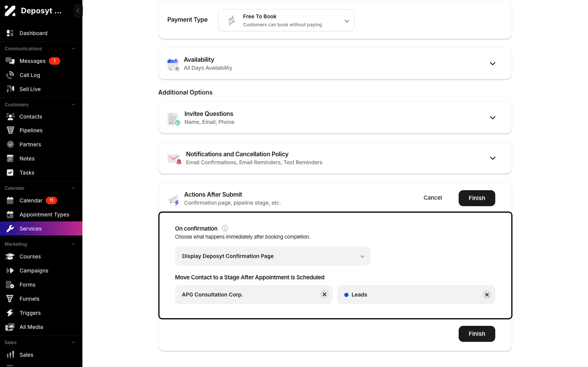Image resolution: width=588 pixels, height=367 pixels.
Task: Open the Funnels icon in sidebar
Action: pyautogui.click(x=10, y=299)
